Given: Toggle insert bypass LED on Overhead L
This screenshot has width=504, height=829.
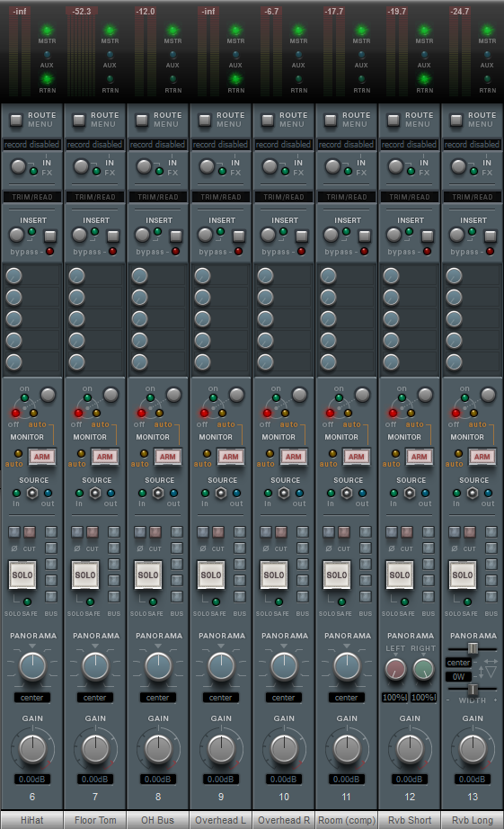Looking at the screenshot, I should coord(238,251).
